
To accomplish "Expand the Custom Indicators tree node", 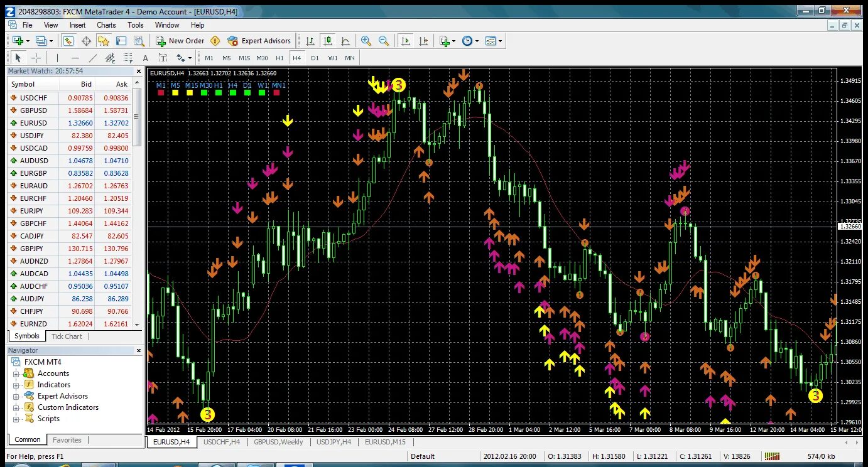I will (16, 407).
